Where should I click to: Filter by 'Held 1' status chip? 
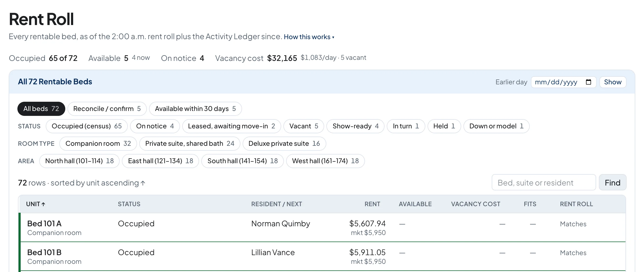click(444, 126)
